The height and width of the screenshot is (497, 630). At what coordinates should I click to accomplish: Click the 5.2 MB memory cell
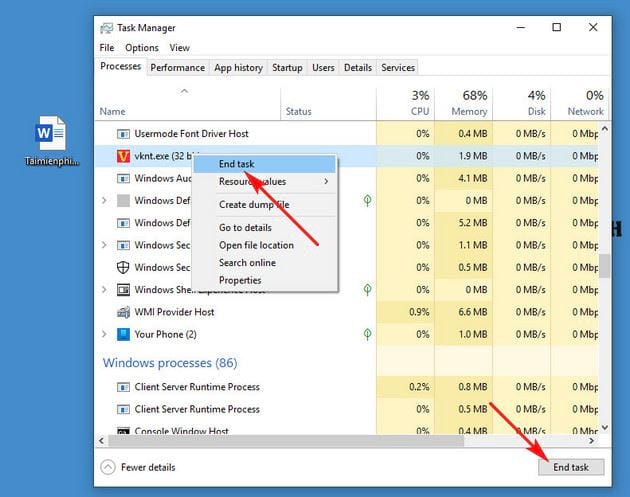(464, 223)
